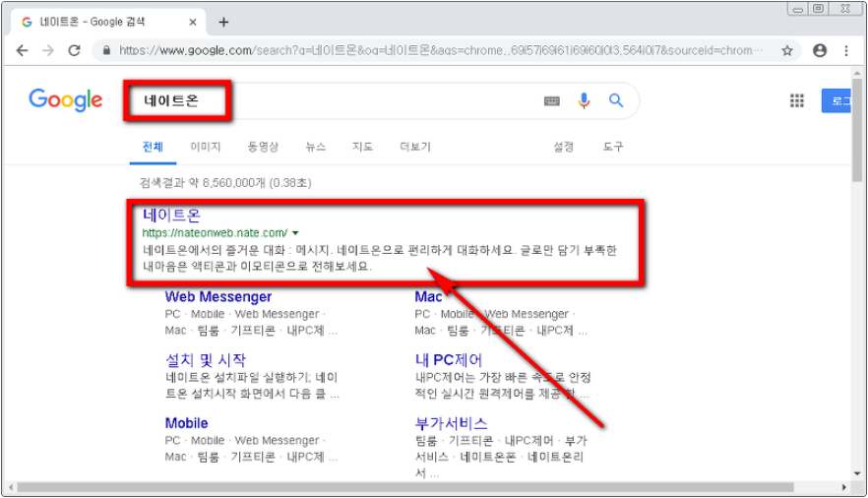This screenshot has height=498, width=868.
Task: Close the 네이트온 - Google 검색 tab
Action: click(x=193, y=22)
